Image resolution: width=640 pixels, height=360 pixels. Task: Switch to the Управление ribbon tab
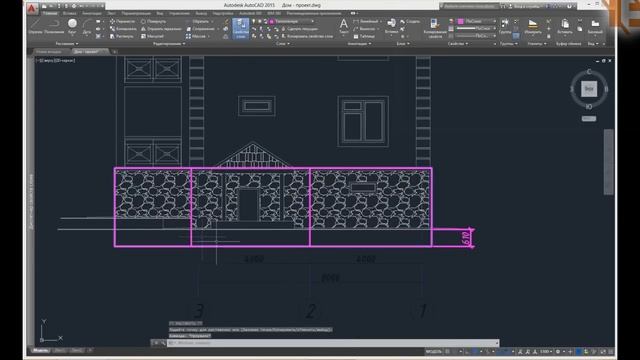tap(180, 13)
